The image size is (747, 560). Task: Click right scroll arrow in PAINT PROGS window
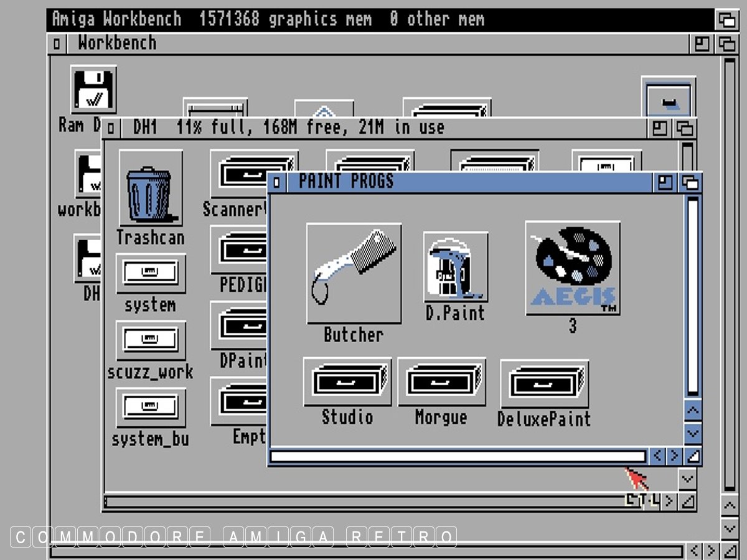pyautogui.click(x=674, y=456)
